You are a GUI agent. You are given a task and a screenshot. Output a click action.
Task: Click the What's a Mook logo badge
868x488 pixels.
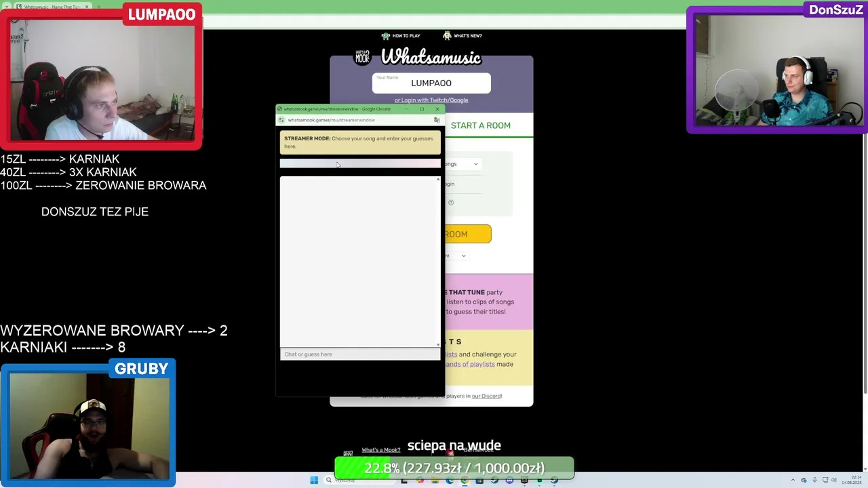tap(363, 57)
